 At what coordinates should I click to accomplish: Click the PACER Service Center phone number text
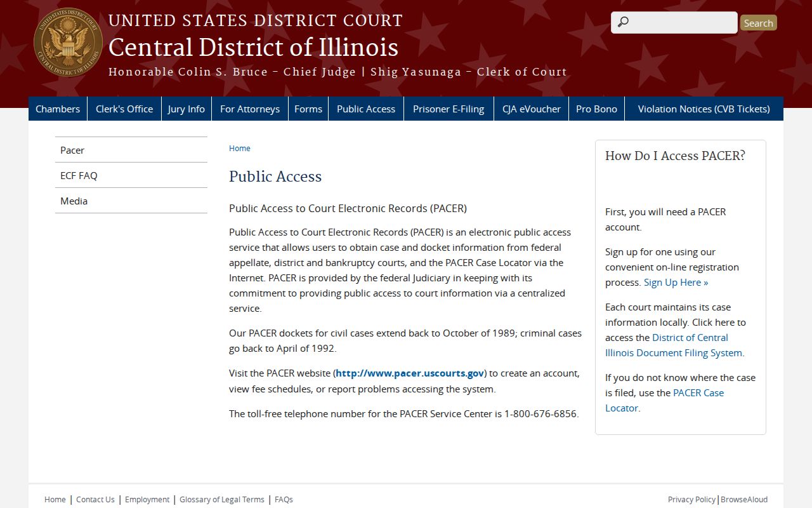point(540,414)
